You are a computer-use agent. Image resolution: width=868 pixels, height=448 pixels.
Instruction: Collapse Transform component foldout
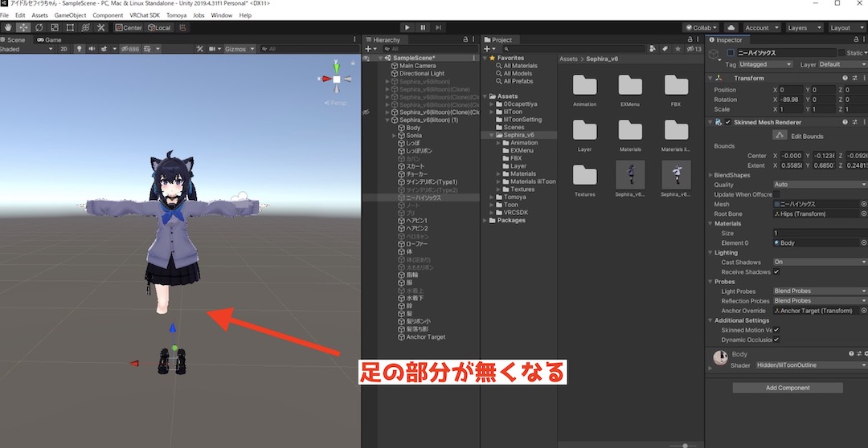click(710, 79)
